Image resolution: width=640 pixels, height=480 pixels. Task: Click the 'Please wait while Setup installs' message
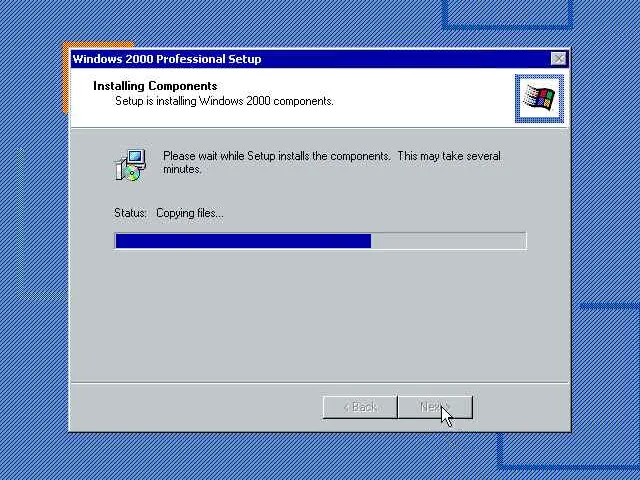pos(331,162)
